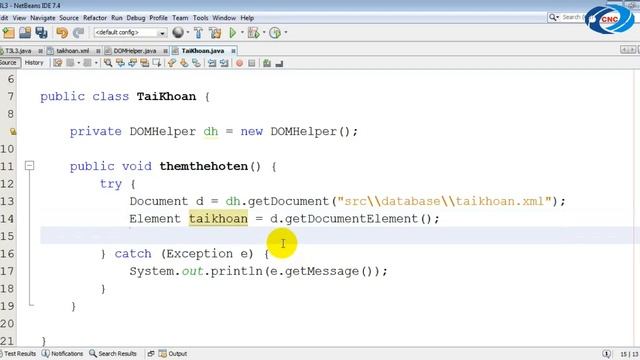Screen dimensions: 640x360
Task: Click the Search input field
Action: (573, 17)
